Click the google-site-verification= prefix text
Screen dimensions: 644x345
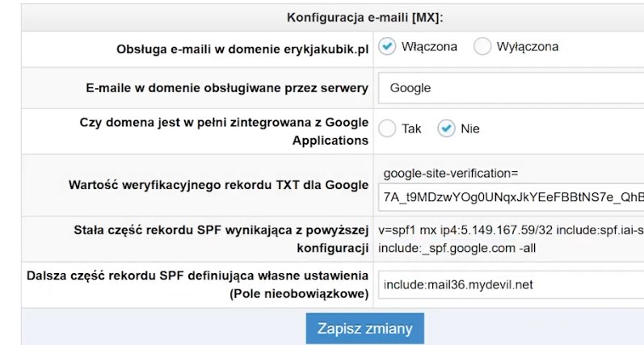click(x=450, y=173)
